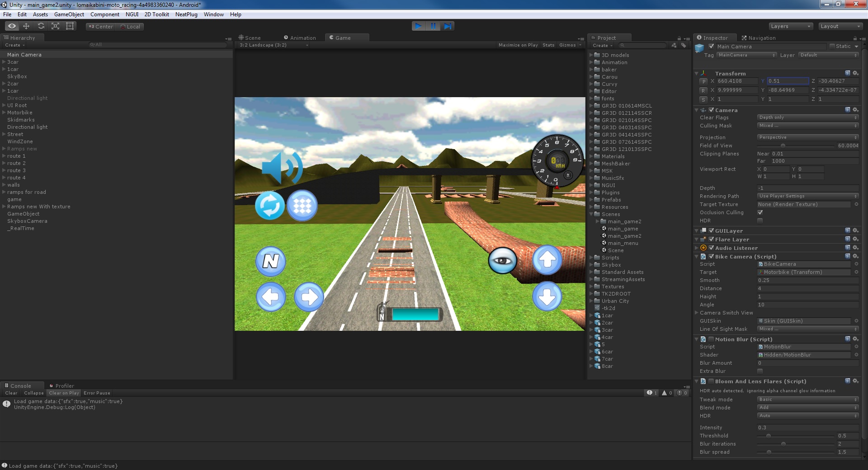Viewport: 868px width, 470px height.
Task: Toggle the Local handle rotation button
Action: click(130, 26)
